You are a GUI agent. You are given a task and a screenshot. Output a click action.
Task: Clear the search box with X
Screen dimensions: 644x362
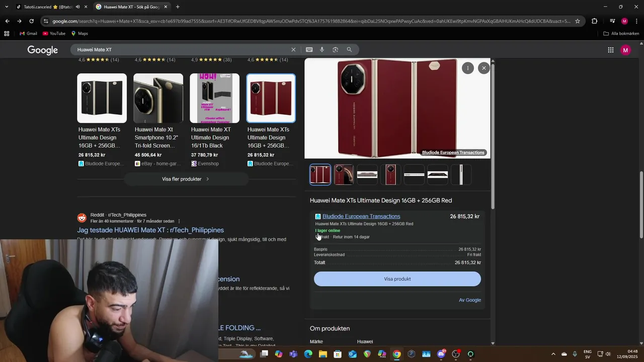(x=293, y=50)
